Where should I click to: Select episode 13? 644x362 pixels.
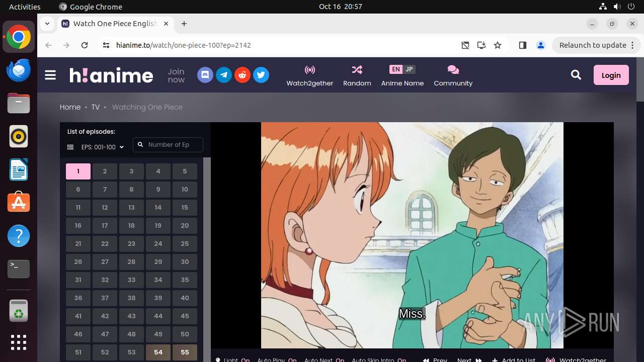point(131,208)
